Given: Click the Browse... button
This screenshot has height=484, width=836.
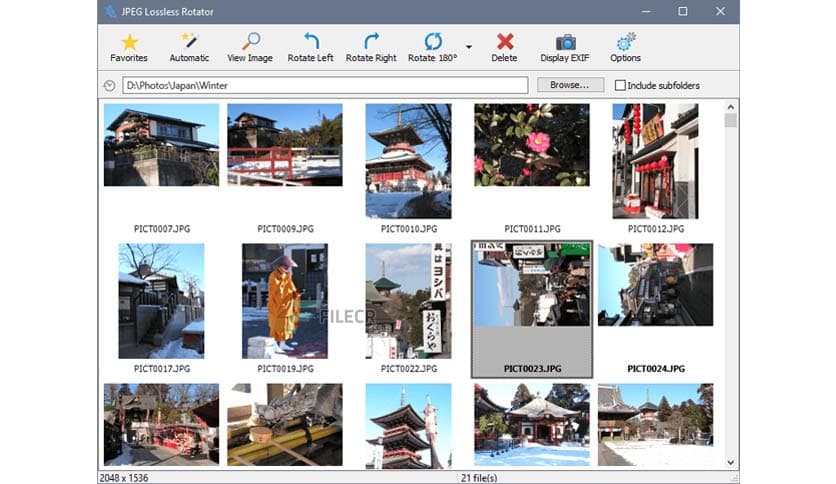Looking at the screenshot, I should pyautogui.click(x=570, y=85).
